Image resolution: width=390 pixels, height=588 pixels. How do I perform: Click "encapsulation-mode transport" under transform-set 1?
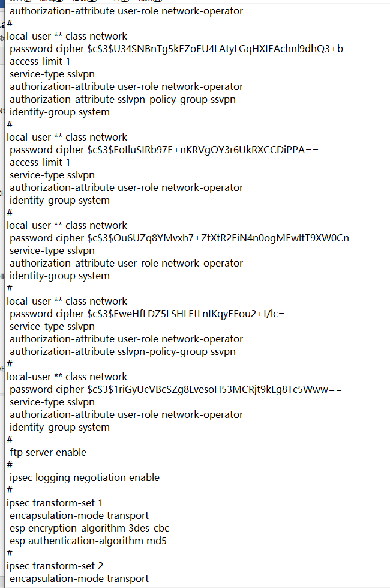point(79,515)
